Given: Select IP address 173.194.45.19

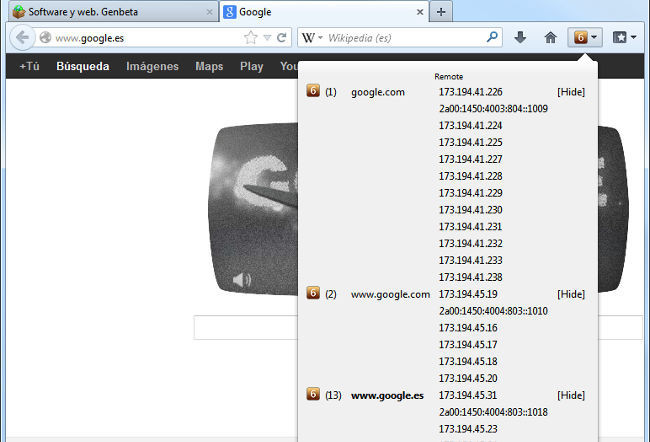Looking at the screenshot, I should tap(468, 294).
